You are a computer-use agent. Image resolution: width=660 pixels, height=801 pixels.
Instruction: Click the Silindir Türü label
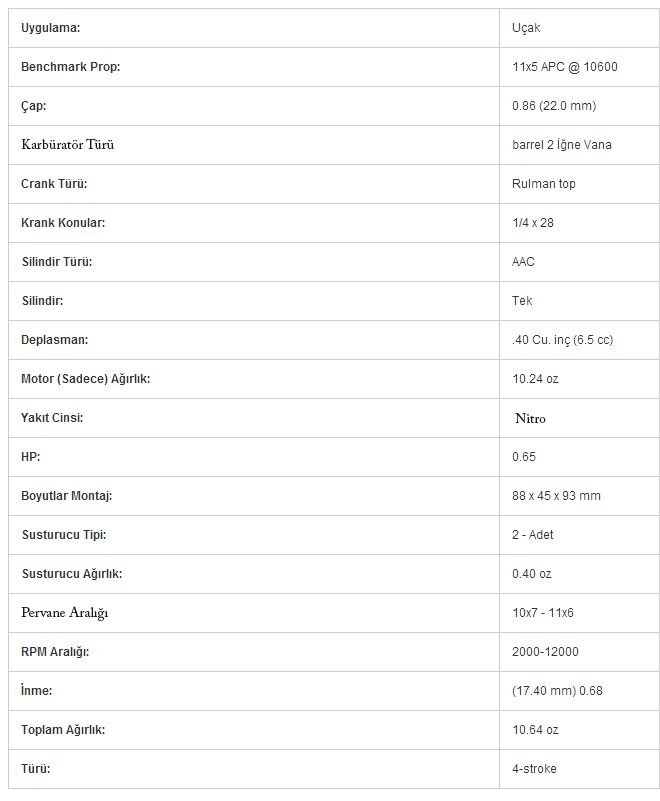(57, 262)
